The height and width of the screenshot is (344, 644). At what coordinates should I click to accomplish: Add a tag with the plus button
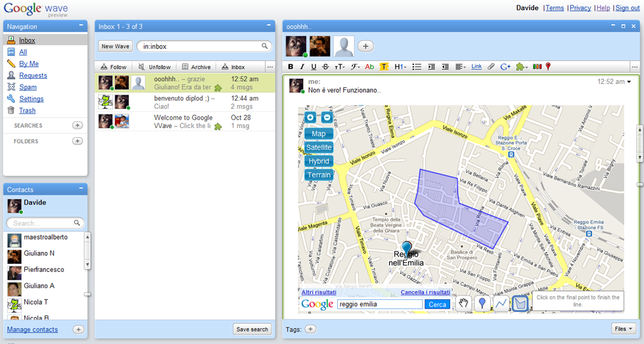click(310, 329)
